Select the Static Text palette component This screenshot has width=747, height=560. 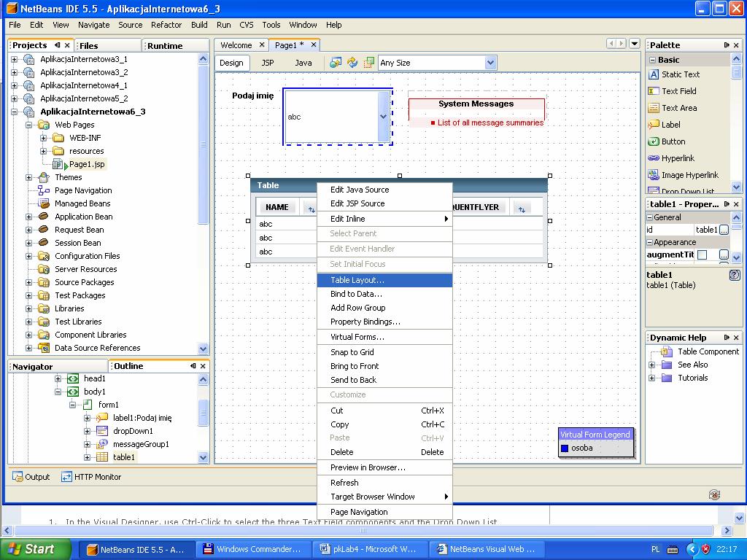point(680,74)
